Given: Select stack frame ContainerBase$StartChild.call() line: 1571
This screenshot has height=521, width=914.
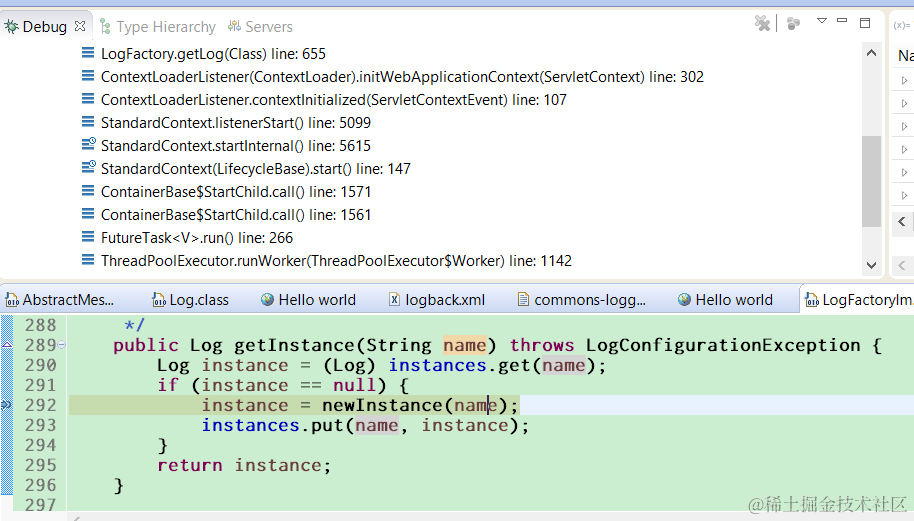Looking at the screenshot, I should [x=235, y=192].
